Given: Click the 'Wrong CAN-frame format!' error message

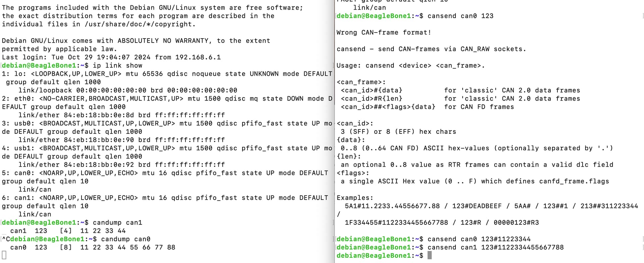Looking at the screenshot, I should coord(384,33).
